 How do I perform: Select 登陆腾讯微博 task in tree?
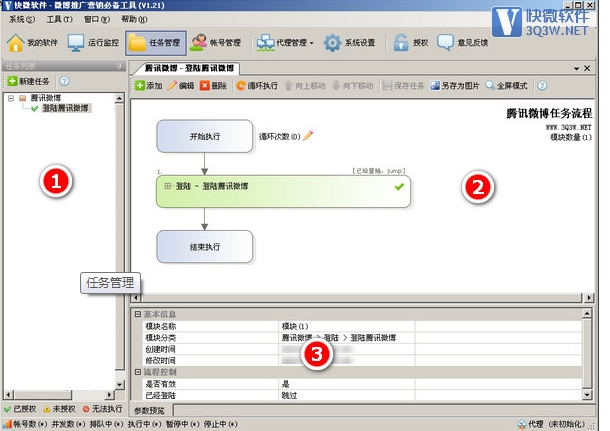tap(65, 108)
